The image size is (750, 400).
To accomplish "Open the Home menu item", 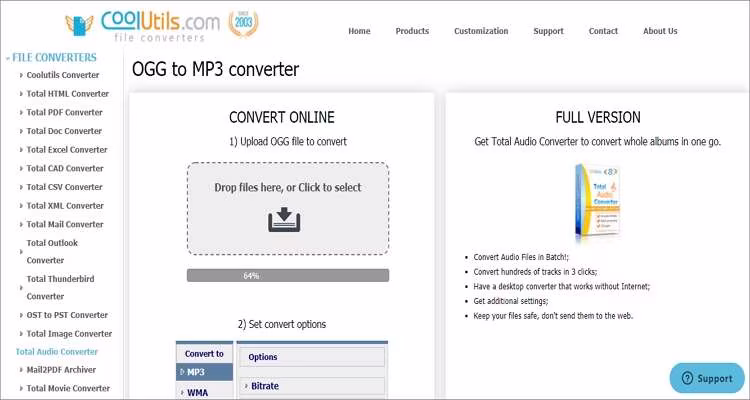I will tap(359, 31).
